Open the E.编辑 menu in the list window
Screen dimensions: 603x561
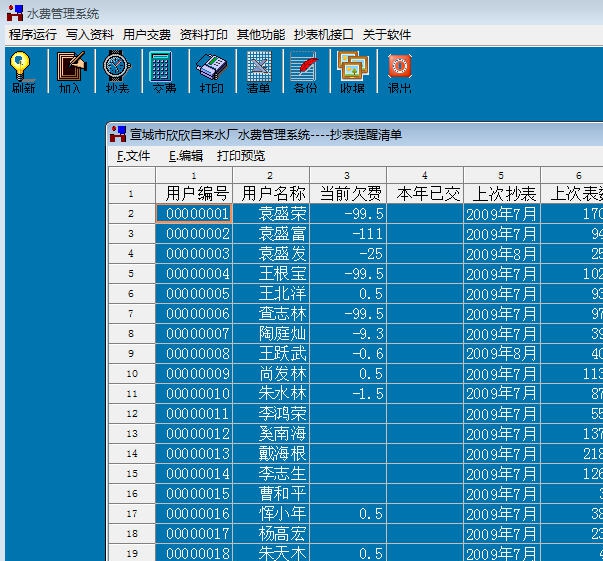tap(185, 156)
